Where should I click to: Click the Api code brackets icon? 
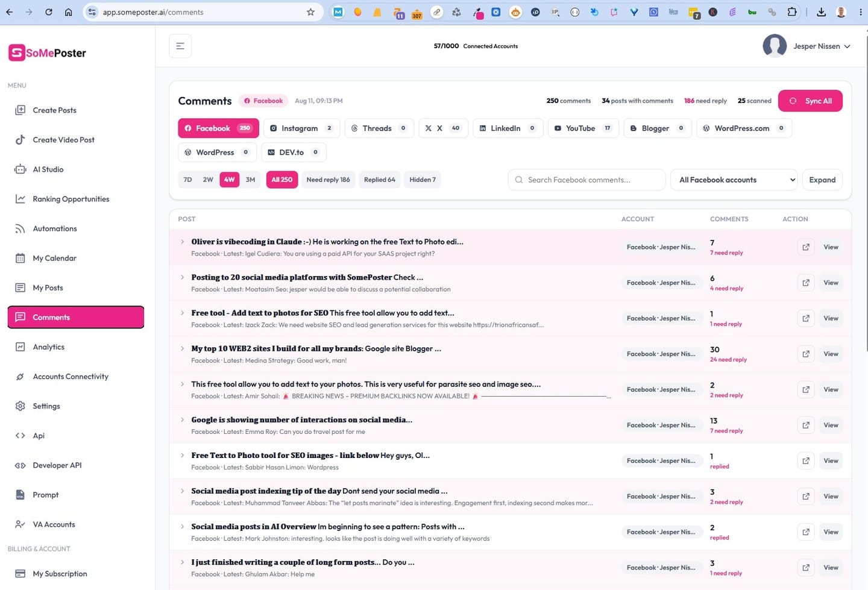[20, 436]
